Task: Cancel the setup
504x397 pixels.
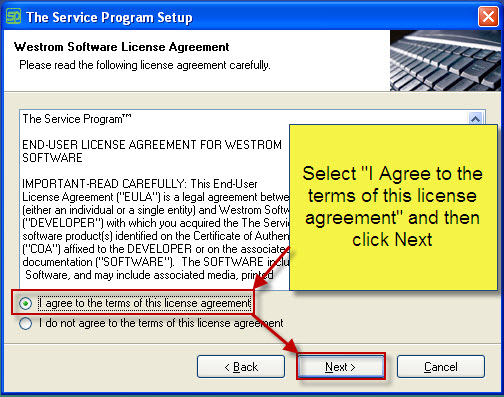Action: (x=441, y=367)
